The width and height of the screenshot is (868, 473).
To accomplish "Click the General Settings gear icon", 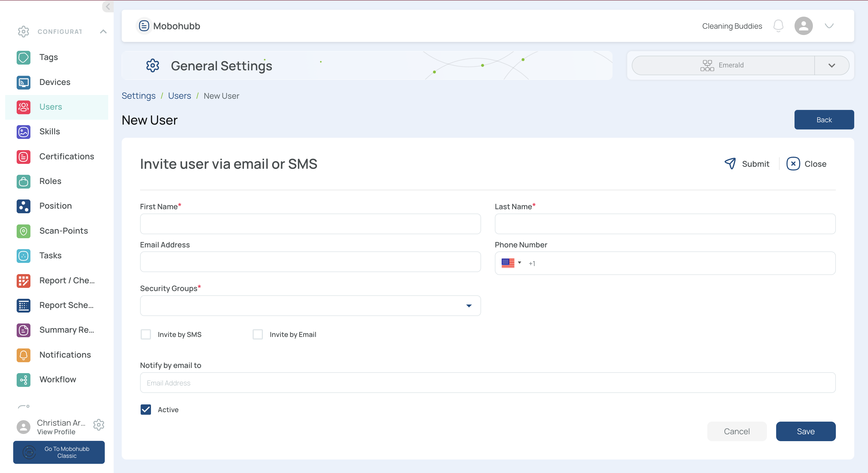I will pyautogui.click(x=153, y=66).
